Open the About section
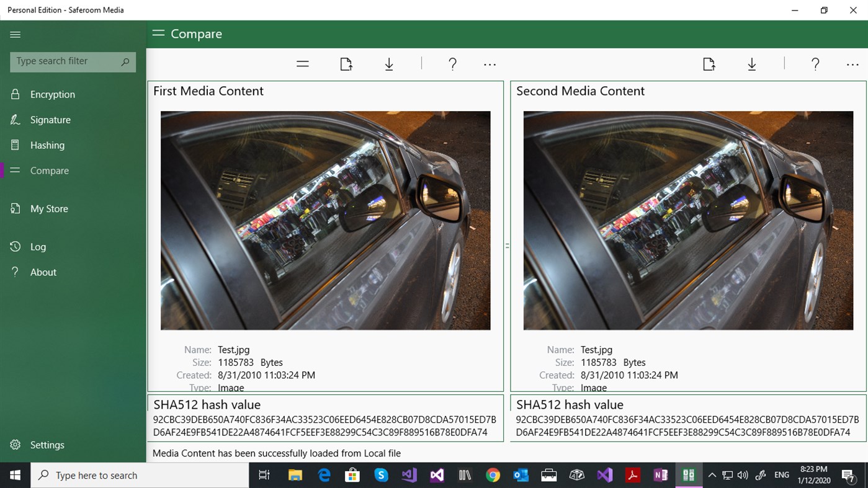This screenshot has width=868, height=488. pyautogui.click(x=43, y=272)
